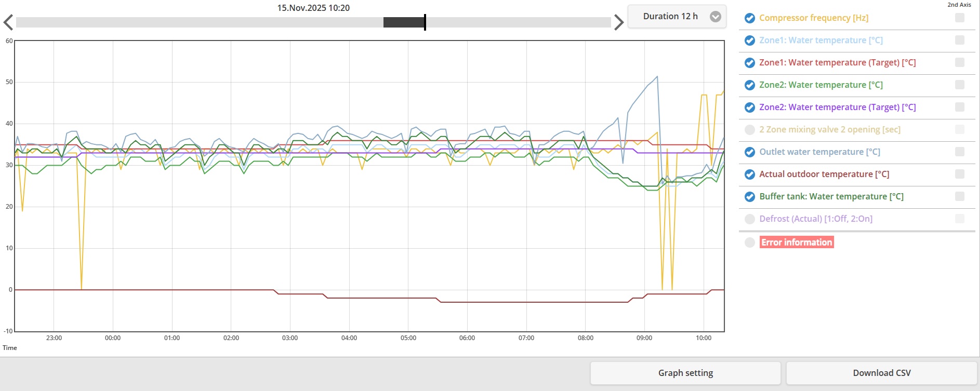Go to previous time period with left arrow
Viewport: 980px width, 391px height.
click(8, 22)
